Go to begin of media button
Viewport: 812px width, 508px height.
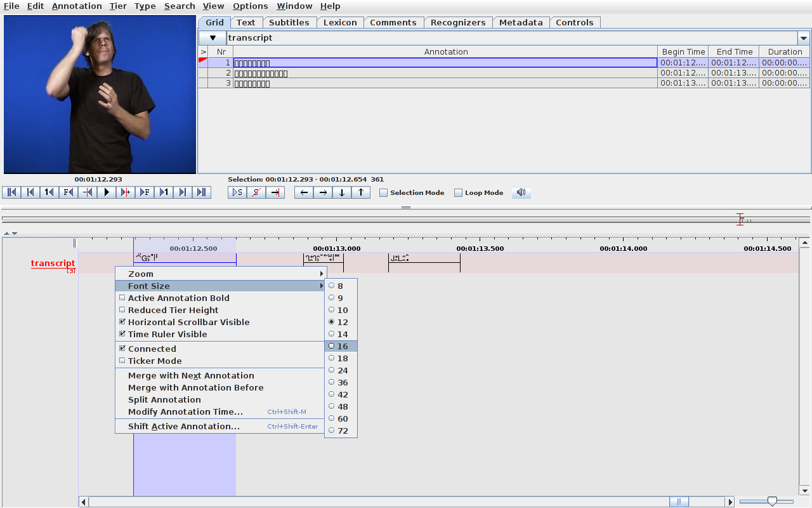(11, 192)
